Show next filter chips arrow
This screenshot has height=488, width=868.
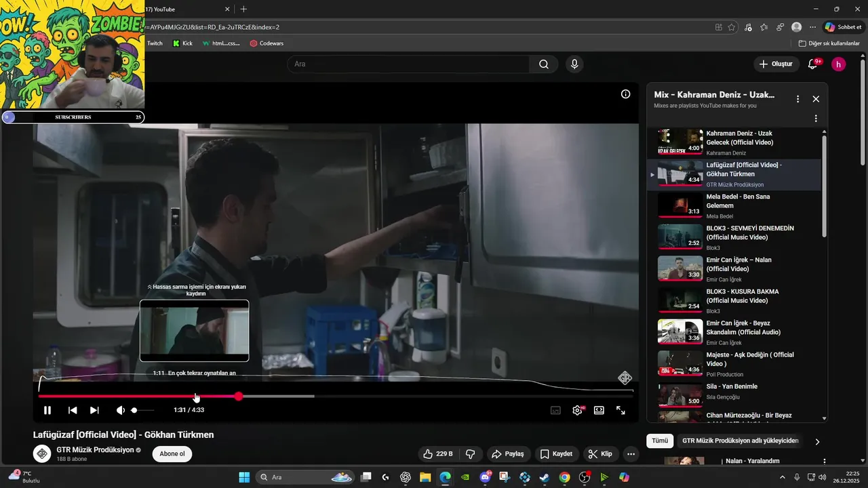click(817, 441)
